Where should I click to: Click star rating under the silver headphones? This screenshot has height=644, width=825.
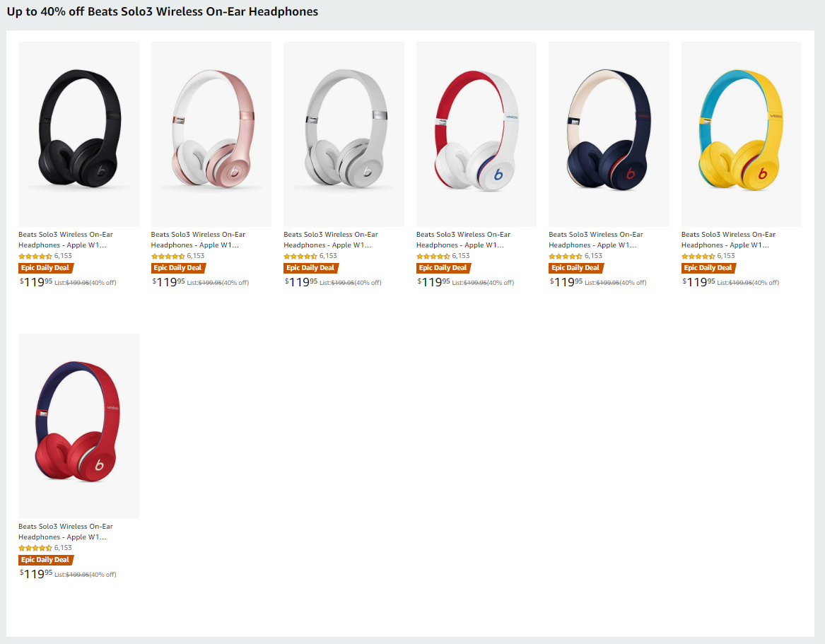(x=300, y=256)
